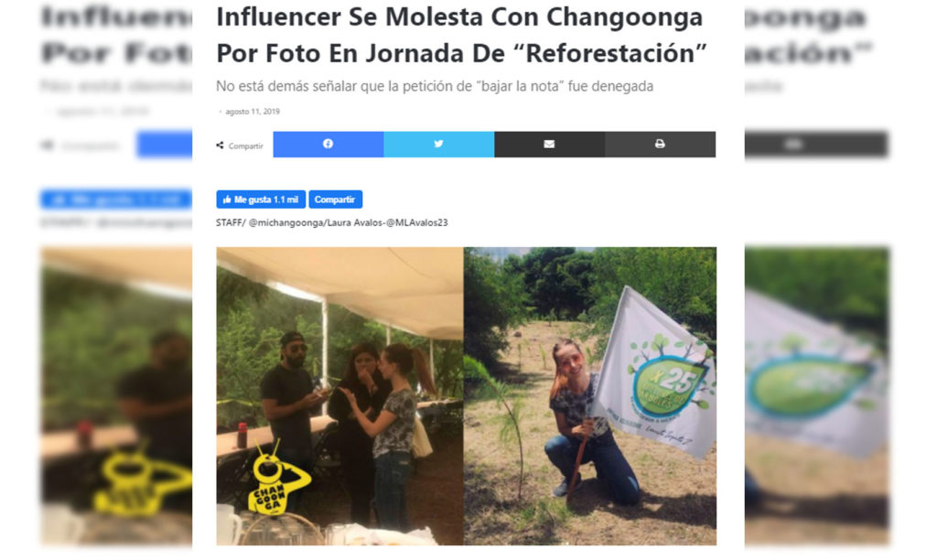The width and height of the screenshot is (937, 560).
Task: Open the photo of the woman holding flag
Action: (590, 395)
